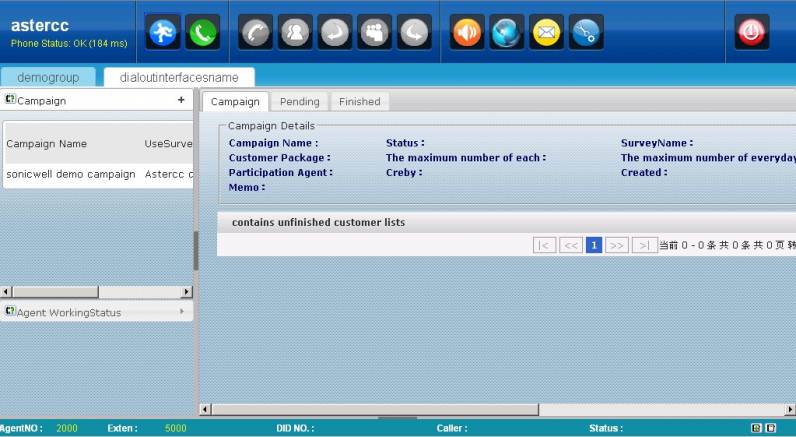Click the gray group conference icon
796x437 pixels.
coord(374,32)
